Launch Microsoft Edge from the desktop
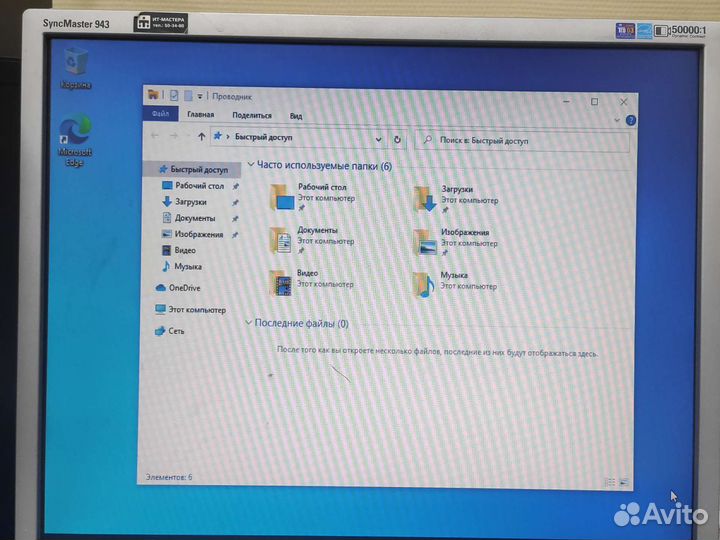Screen dimensions: 720x540 [x=75, y=140]
